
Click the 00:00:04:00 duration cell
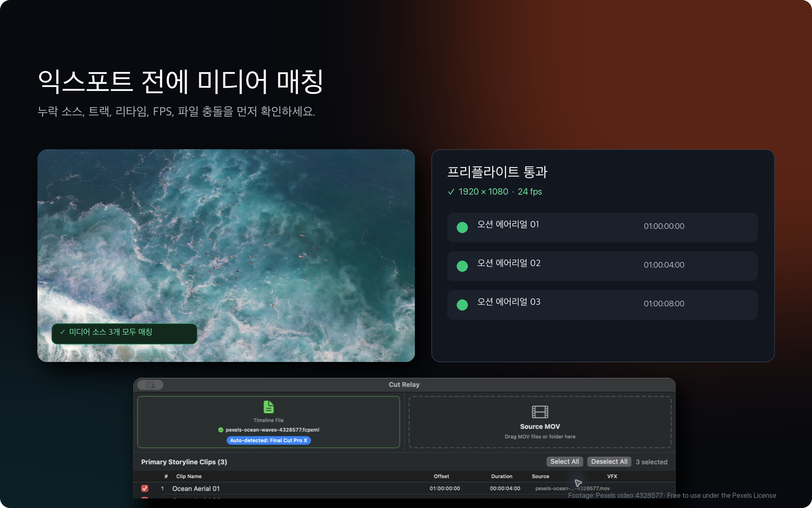[x=505, y=488]
